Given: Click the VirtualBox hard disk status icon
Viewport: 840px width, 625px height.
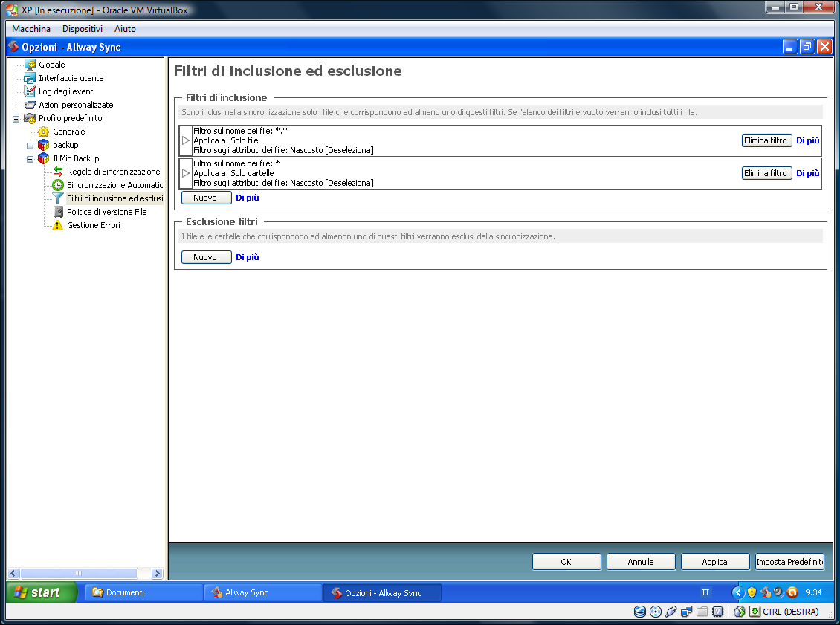Looking at the screenshot, I should [639, 612].
